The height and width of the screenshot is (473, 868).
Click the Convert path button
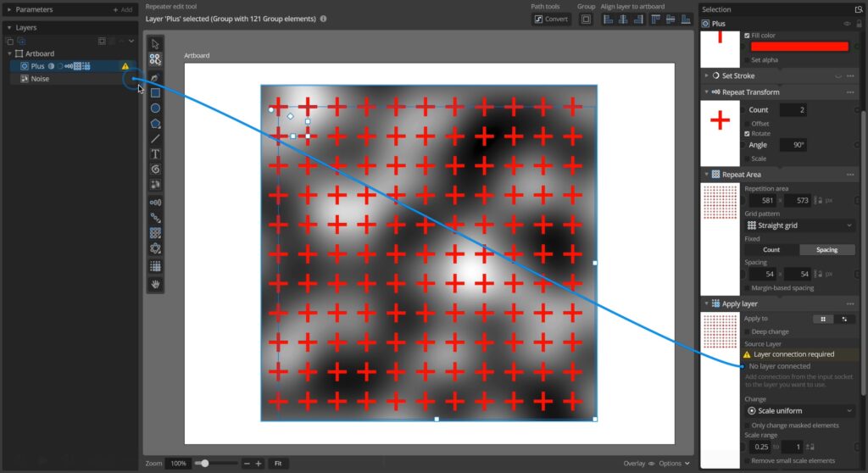click(x=551, y=19)
